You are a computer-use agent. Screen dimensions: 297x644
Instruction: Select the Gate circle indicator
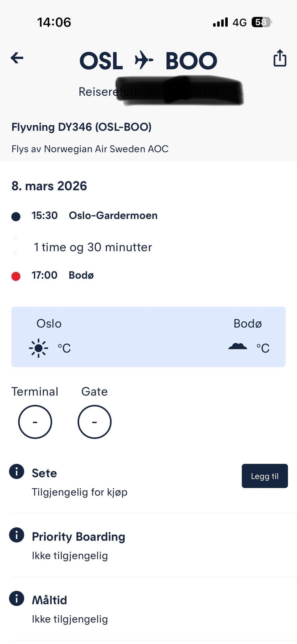click(x=94, y=422)
